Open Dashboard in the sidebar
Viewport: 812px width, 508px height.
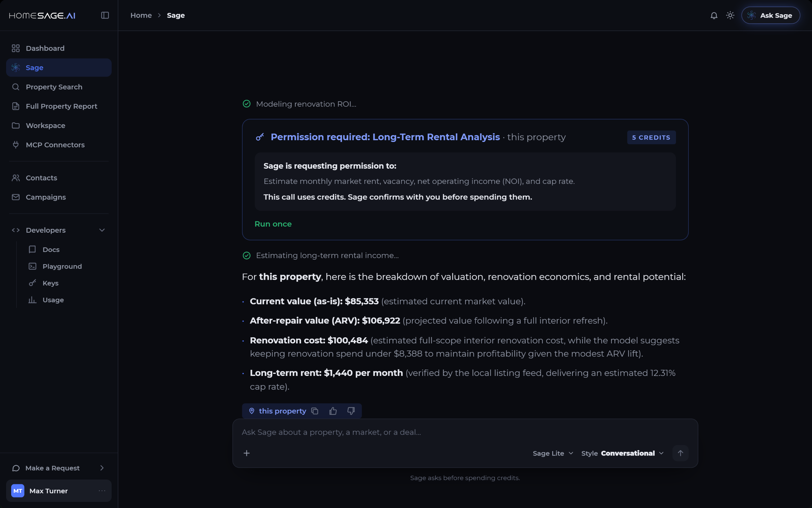59,48
